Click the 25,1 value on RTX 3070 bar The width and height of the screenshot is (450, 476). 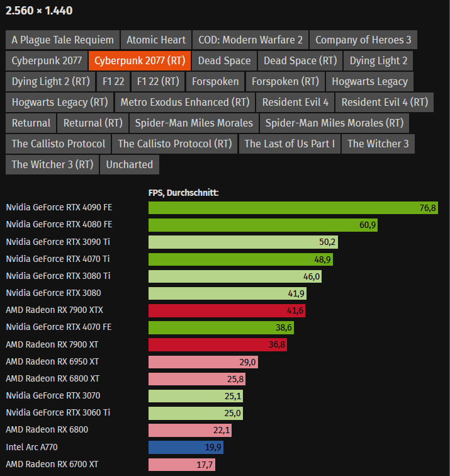click(233, 396)
